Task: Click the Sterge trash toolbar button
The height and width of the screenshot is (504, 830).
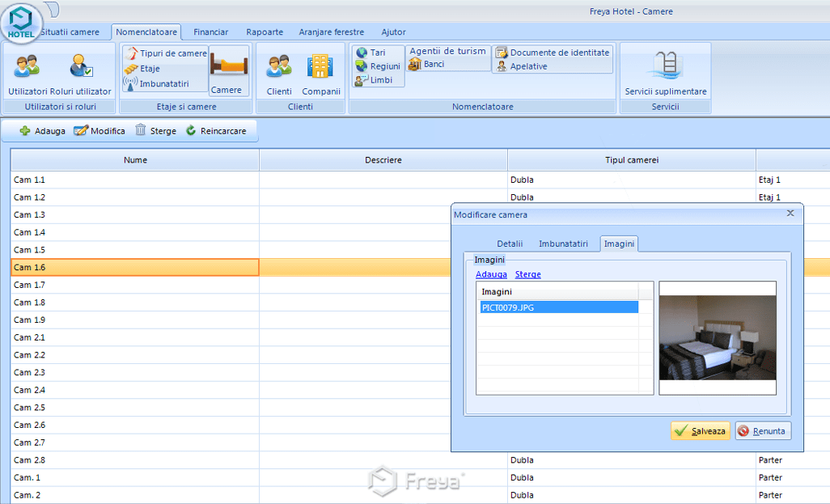Action: click(x=155, y=131)
